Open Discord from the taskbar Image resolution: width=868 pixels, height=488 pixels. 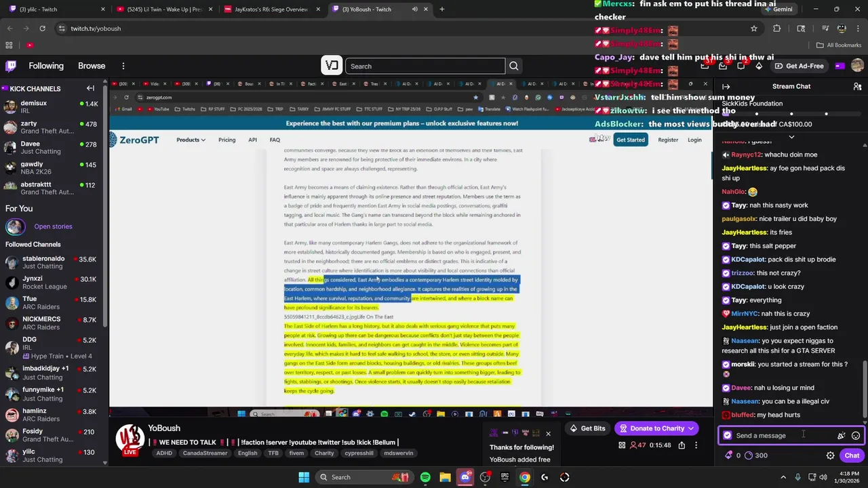(465, 477)
